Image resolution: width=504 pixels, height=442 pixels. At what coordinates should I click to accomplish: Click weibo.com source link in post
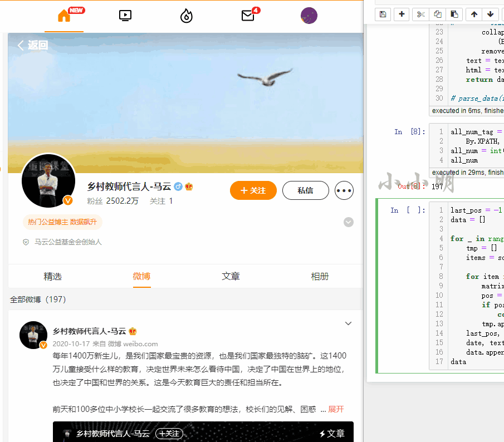tap(140, 343)
